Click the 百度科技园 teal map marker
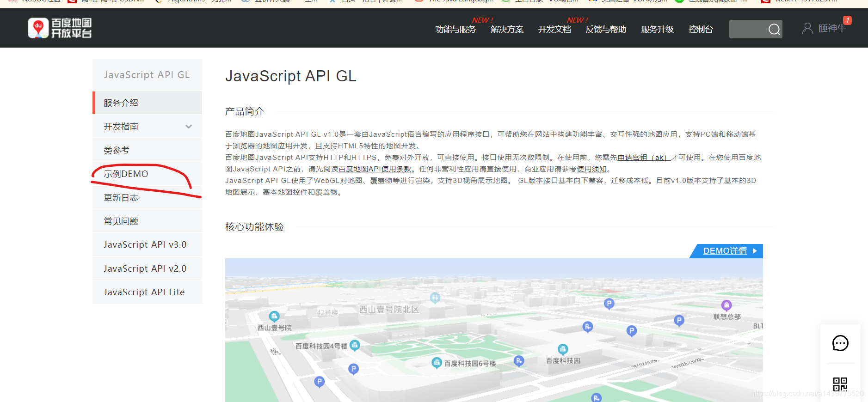 point(563,349)
